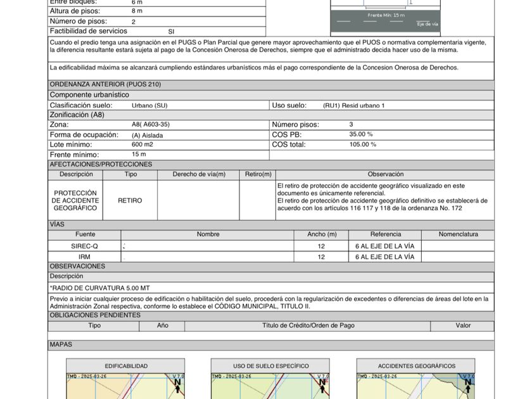Image resolution: width=532 pixels, height=399 pixels.
Task: Click the north arrow on the ACCIDENTES GEOGRÁFICOS map
Action: [468, 386]
